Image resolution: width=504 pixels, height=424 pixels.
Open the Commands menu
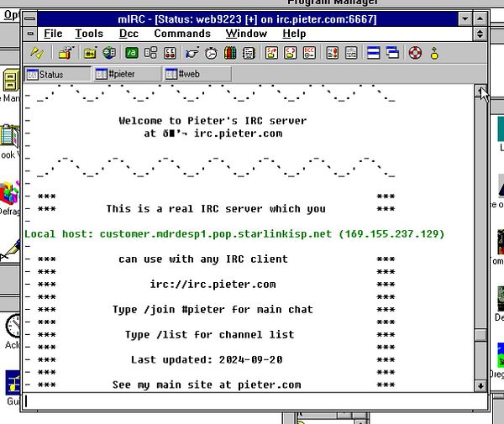182,34
